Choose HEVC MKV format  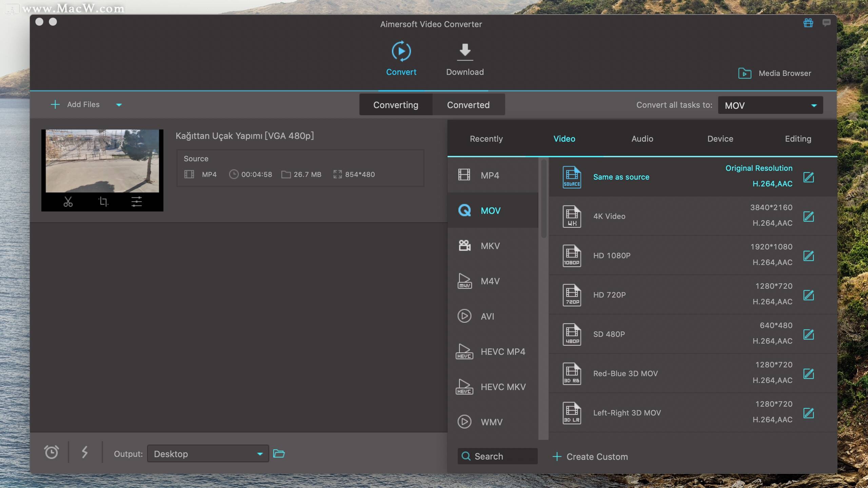[x=493, y=387]
